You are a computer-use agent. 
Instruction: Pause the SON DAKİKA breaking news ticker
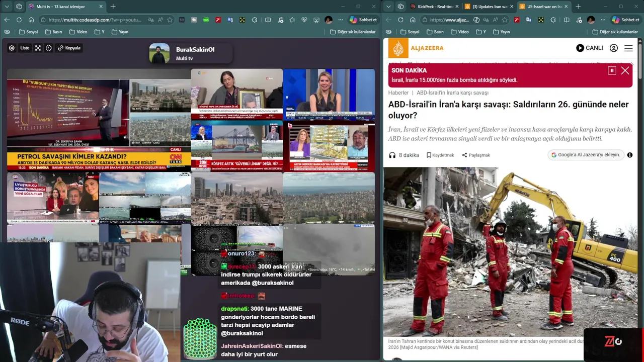[x=612, y=70]
